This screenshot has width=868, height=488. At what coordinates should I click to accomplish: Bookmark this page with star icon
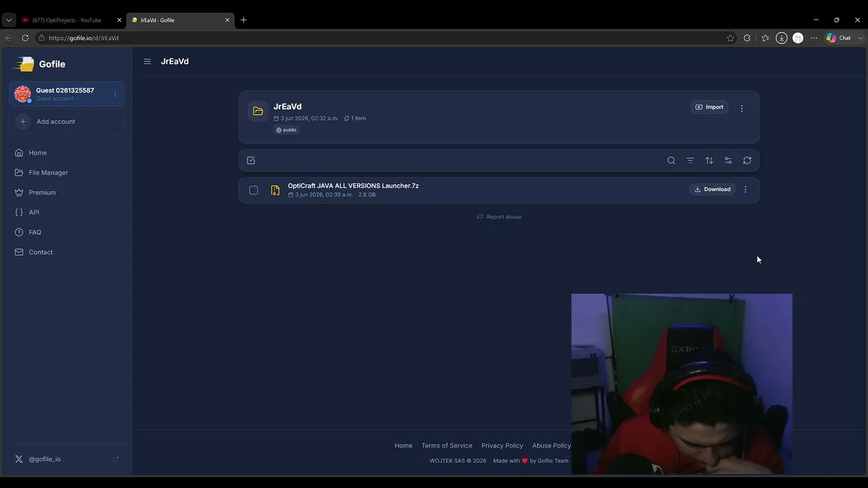[730, 38]
